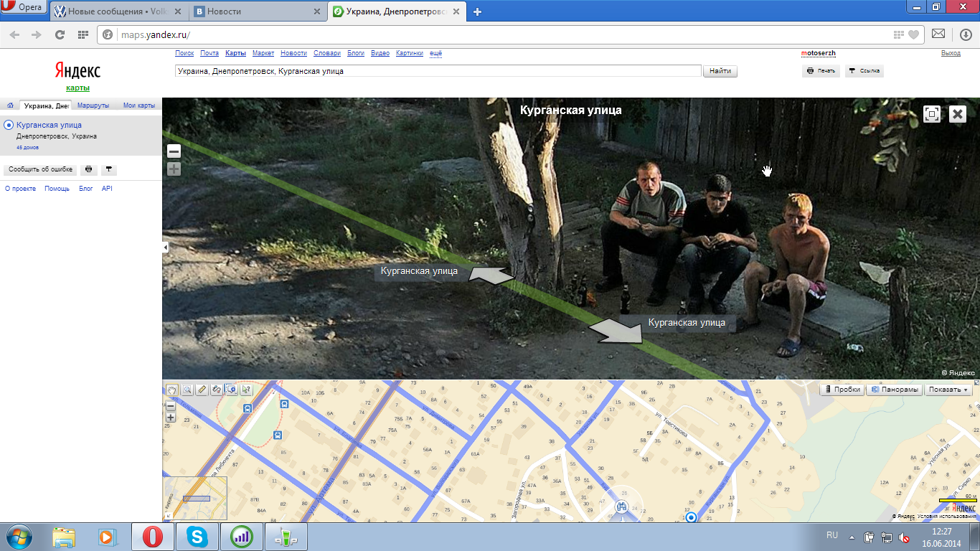The width and height of the screenshot is (980, 551).
Task: Zoom out panorama with minus button
Action: (x=174, y=151)
